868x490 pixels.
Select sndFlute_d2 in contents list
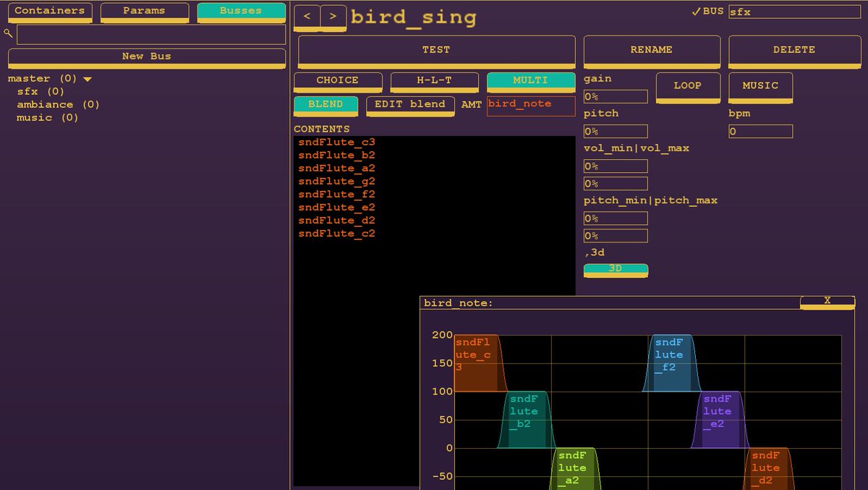tap(337, 221)
